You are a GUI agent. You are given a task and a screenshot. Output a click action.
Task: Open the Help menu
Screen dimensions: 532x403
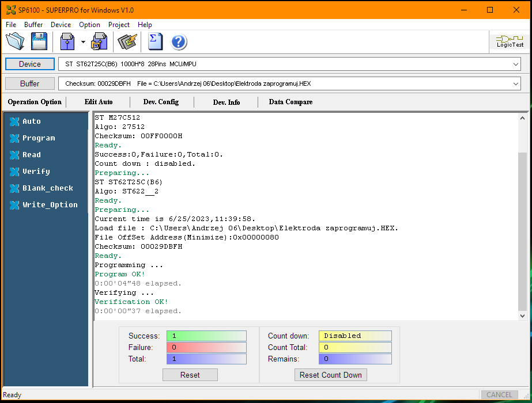click(145, 25)
